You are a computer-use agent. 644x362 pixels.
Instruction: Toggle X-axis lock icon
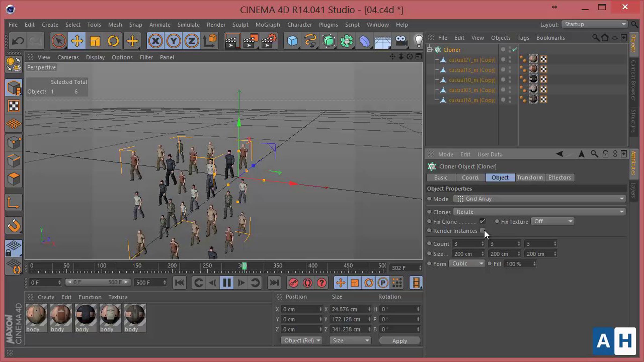[x=155, y=41]
